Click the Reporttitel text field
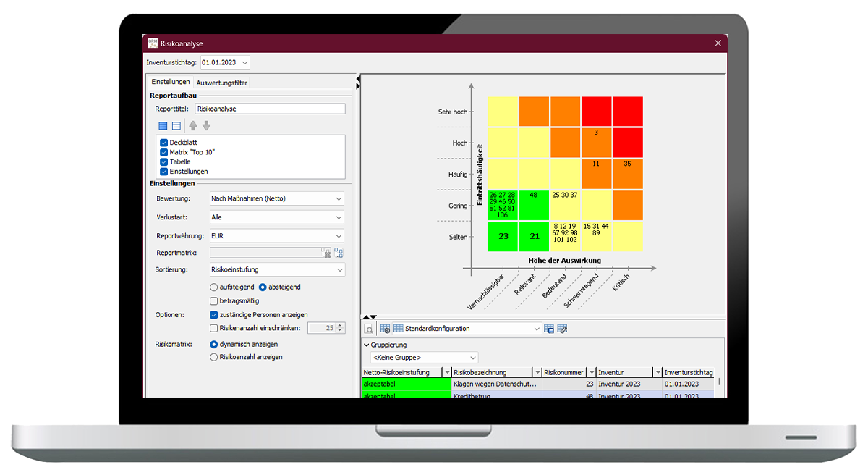This screenshot has width=868, height=475. pos(270,109)
